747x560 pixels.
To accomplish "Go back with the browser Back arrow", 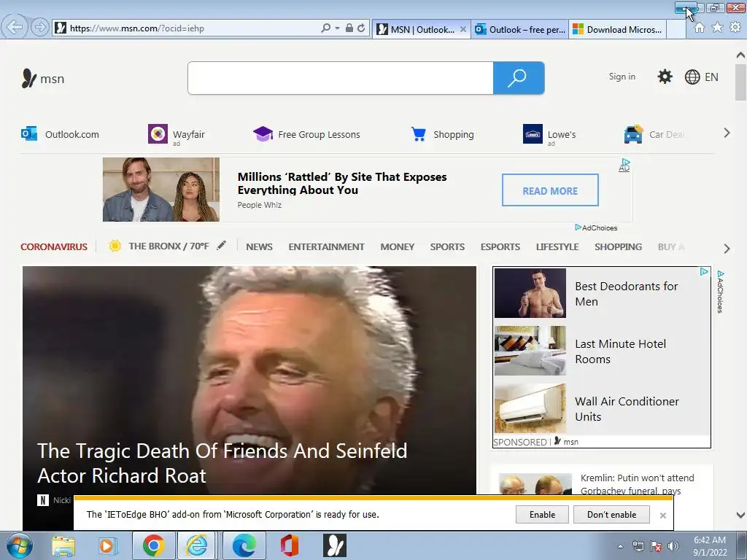I will point(15,27).
